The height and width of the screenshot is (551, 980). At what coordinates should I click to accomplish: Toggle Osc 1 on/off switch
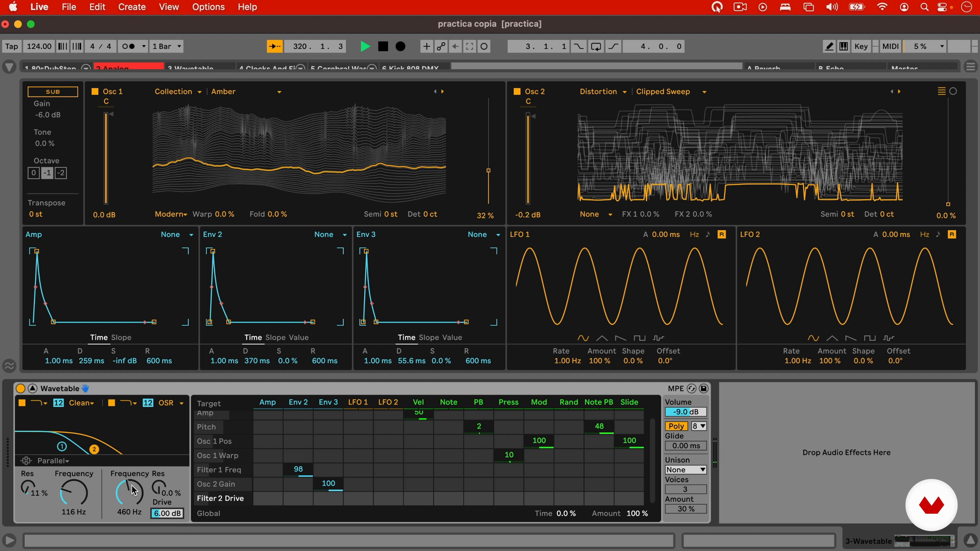click(95, 91)
